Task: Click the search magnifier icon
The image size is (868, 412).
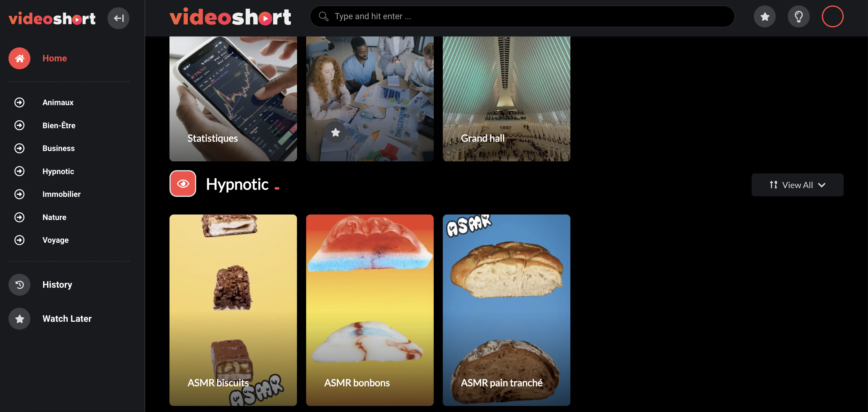Action: click(323, 16)
